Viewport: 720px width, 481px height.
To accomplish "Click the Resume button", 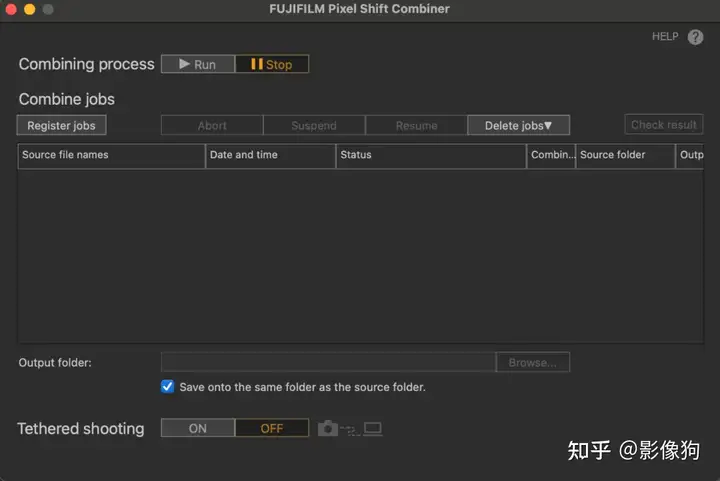I will pos(416,125).
